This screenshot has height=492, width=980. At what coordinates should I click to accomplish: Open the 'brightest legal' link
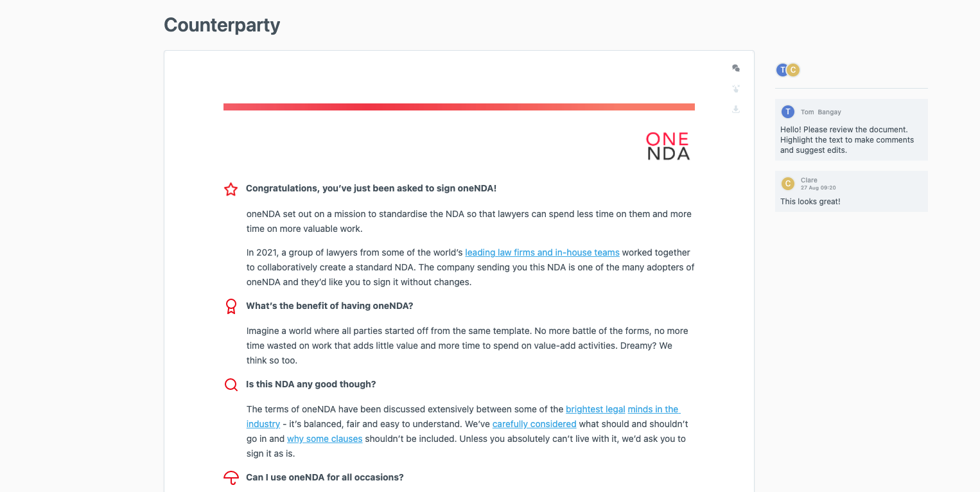click(595, 409)
